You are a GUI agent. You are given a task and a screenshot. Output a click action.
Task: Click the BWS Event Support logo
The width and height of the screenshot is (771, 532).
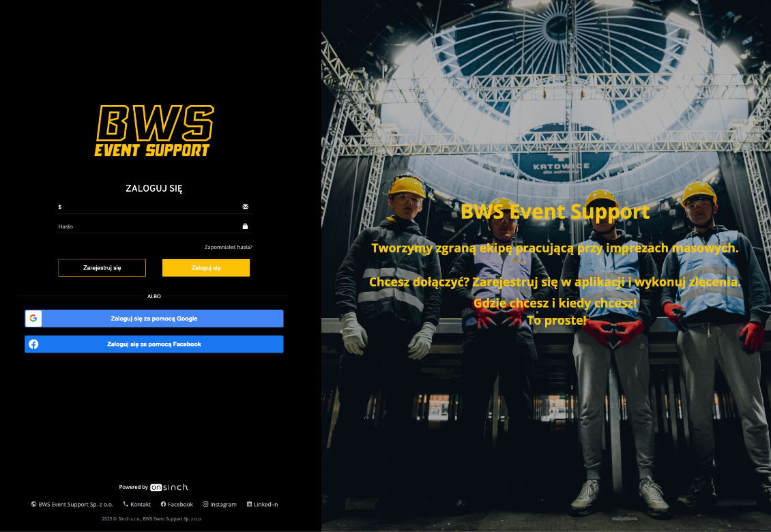154,131
